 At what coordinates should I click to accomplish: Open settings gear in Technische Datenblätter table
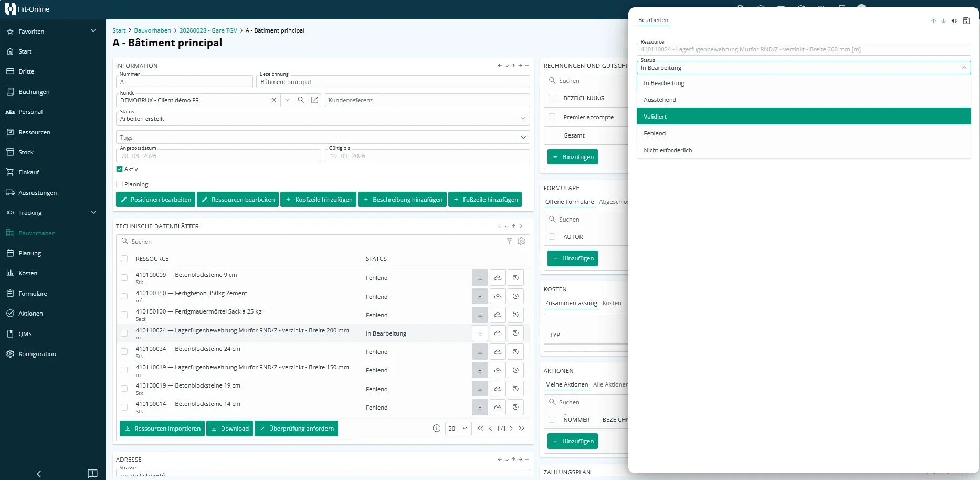[x=521, y=241]
